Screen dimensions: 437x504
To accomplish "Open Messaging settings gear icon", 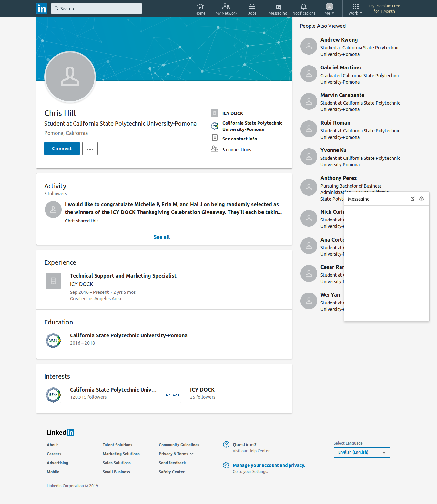I will pos(422,199).
